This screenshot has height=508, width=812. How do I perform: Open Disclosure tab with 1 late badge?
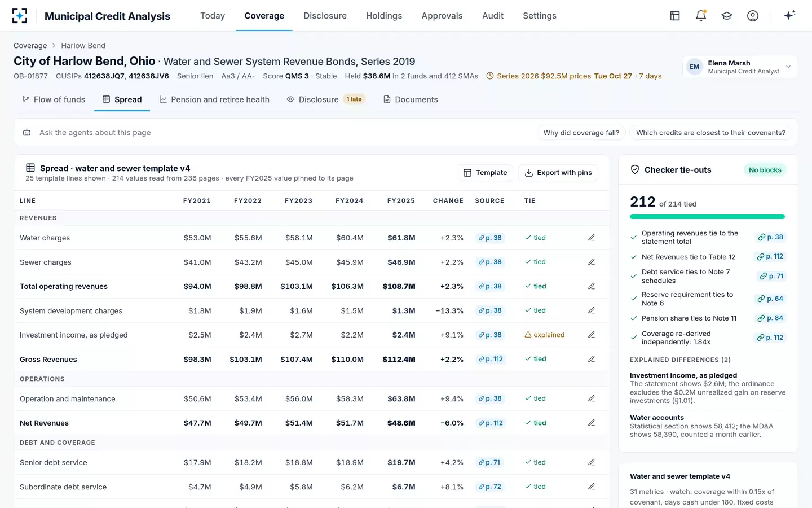click(x=326, y=99)
